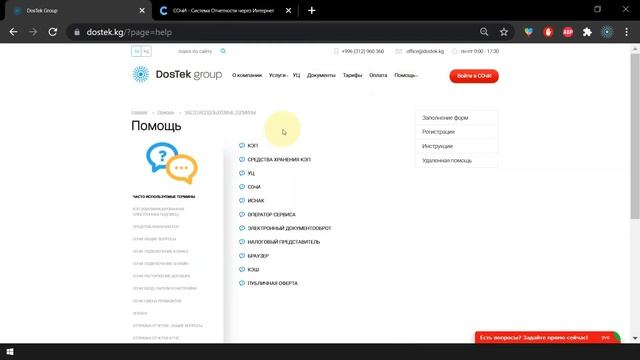The image size is (640, 360).
Task: Expand the СРЕДСТВА ХРАНЕНИЯ КЭП term
Action: click(x=279, y=159)
